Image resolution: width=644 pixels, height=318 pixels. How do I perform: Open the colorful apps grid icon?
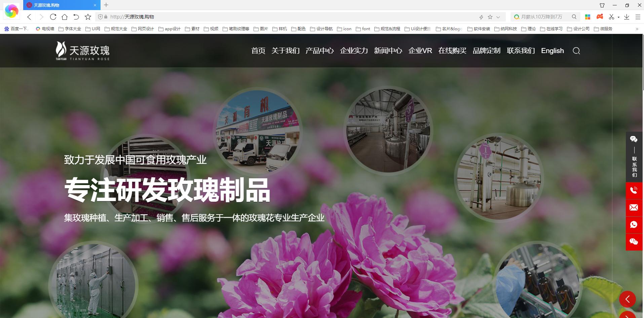point(588,17)
